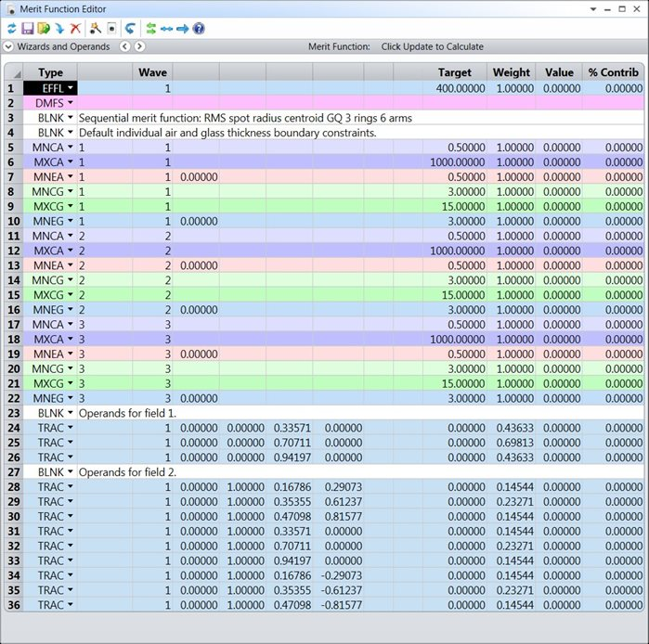649x644 pixels.
Task: Select row header 12
Action: pos(14,251)
